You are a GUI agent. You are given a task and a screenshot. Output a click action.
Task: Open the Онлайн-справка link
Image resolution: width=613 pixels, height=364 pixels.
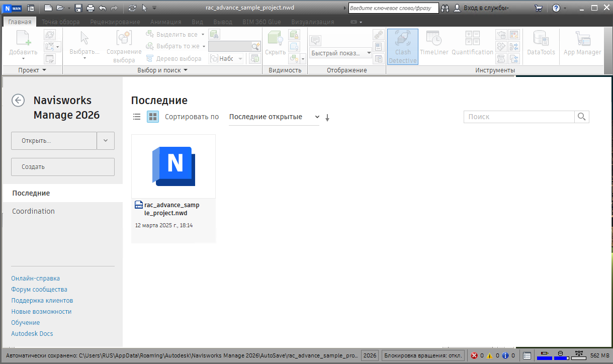click(35, 279)
